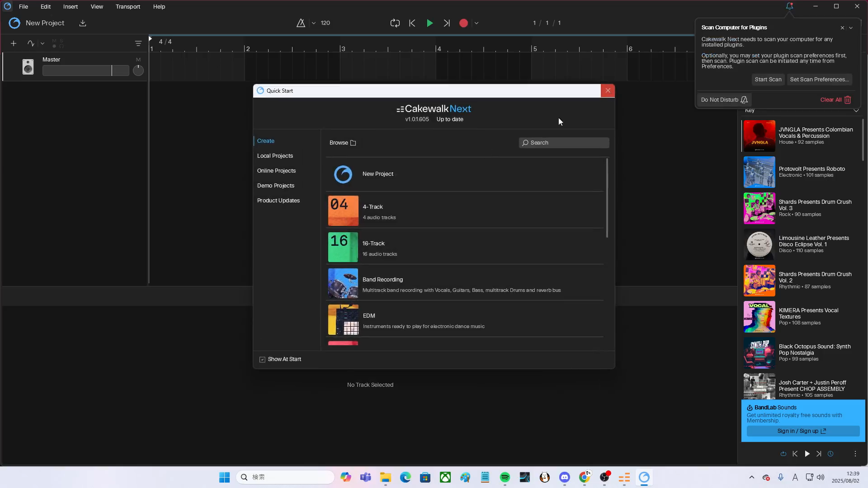Open track list filter menu icon
Viewport: 868px width, 488px height.
(138, 43)
